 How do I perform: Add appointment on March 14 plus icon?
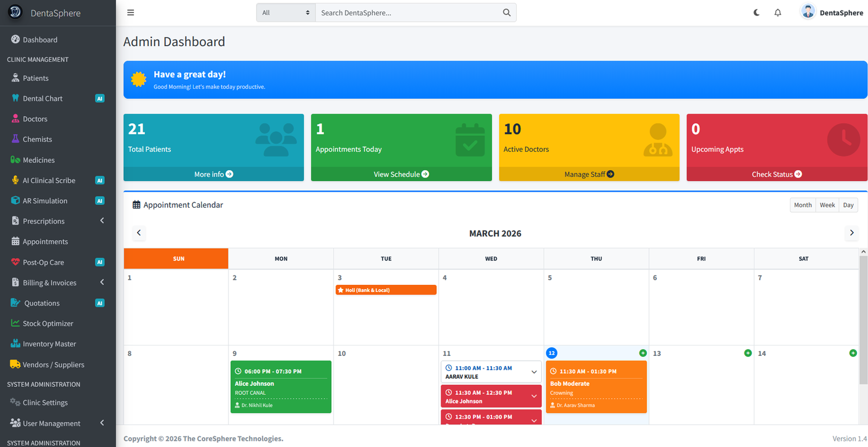coord(853,353)
